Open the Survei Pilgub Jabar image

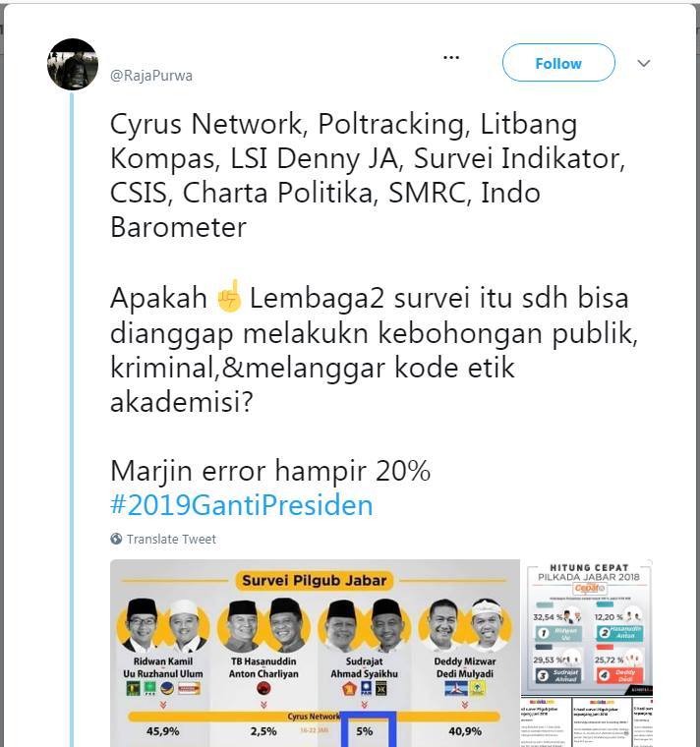[x=315, y=654]
